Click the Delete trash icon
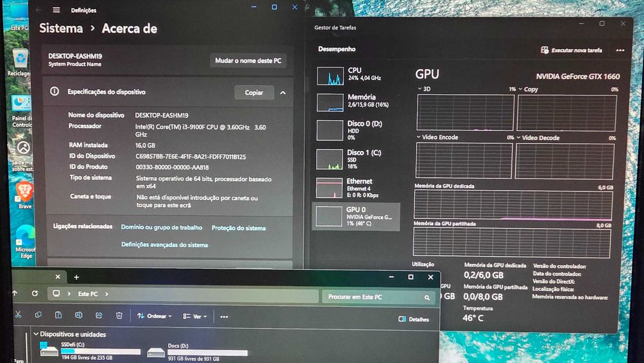 [118, 316]
